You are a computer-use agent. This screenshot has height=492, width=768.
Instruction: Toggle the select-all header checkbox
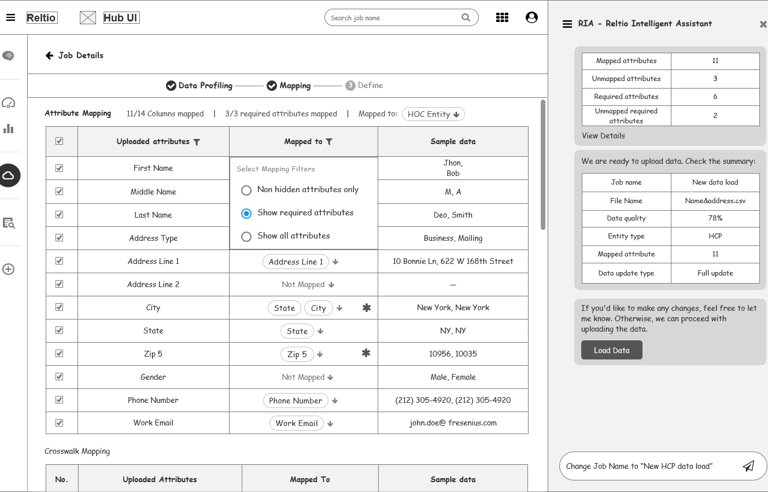[x=59, y=142]
